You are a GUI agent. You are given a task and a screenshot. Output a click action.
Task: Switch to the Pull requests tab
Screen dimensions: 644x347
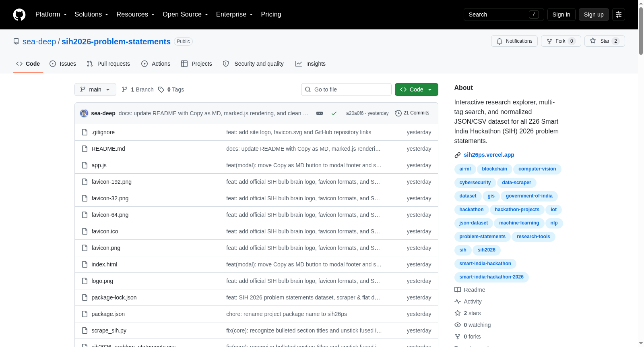[108, 64]
